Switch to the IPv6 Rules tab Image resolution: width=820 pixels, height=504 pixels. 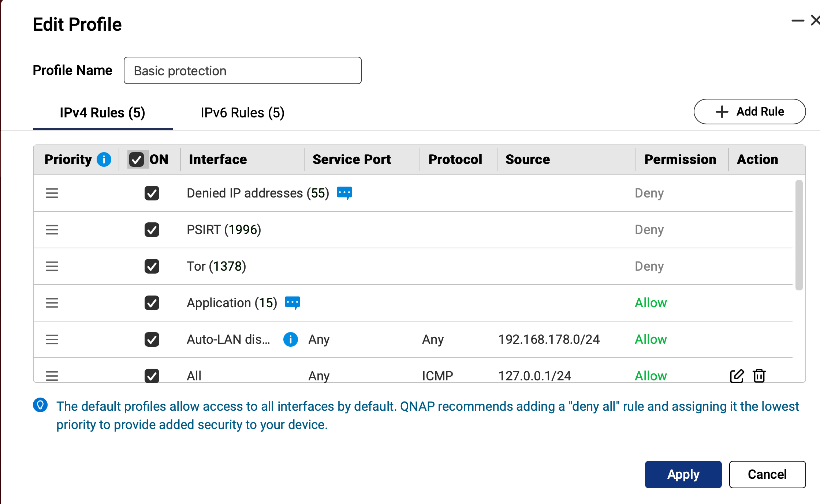click(242, 113)
